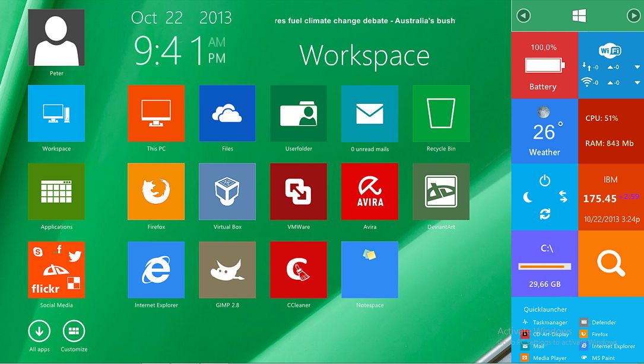Click the date Oct 22 2013

pos(181,18)
